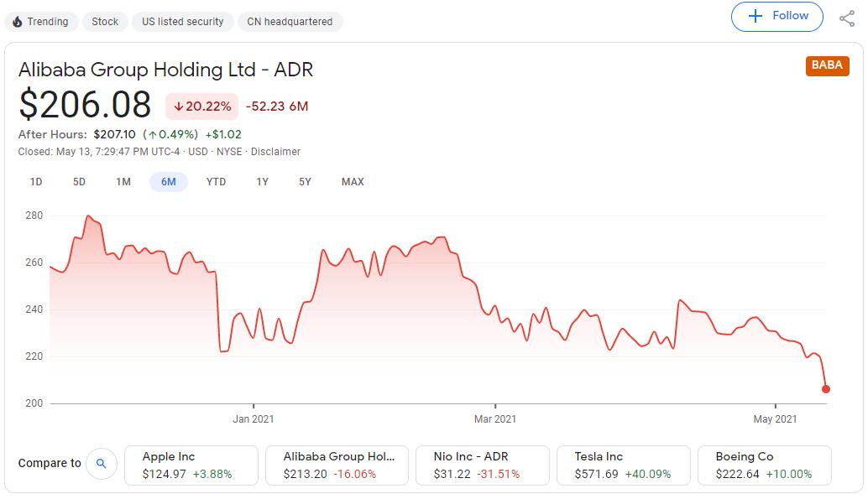Open the 5Y chart view
The width and height of the screenshot is (868, 499).
(x=306, y=181)
